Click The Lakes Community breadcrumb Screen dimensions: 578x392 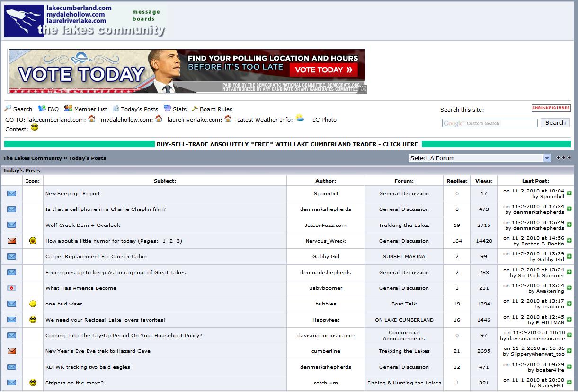coord(33,158)
